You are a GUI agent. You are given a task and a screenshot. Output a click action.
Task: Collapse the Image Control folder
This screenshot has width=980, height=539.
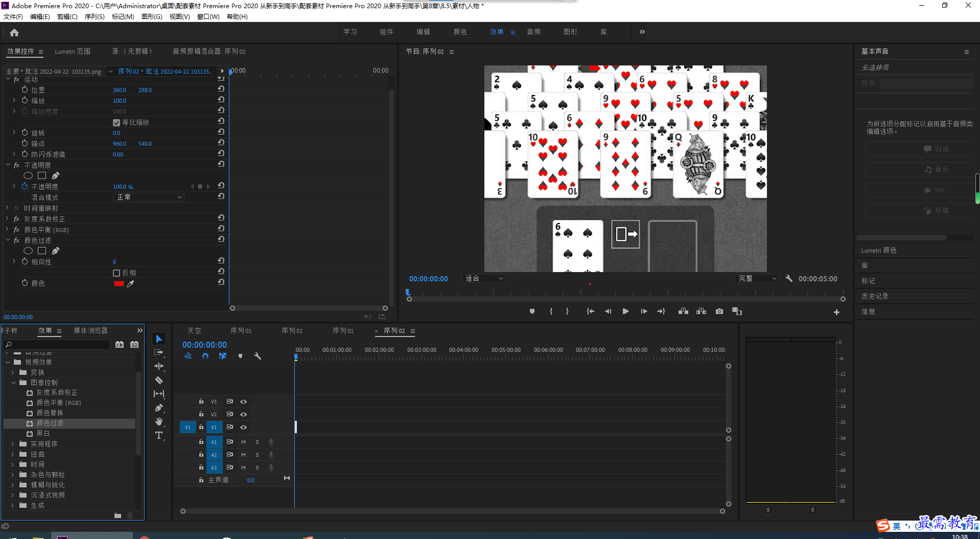(13, 383)
